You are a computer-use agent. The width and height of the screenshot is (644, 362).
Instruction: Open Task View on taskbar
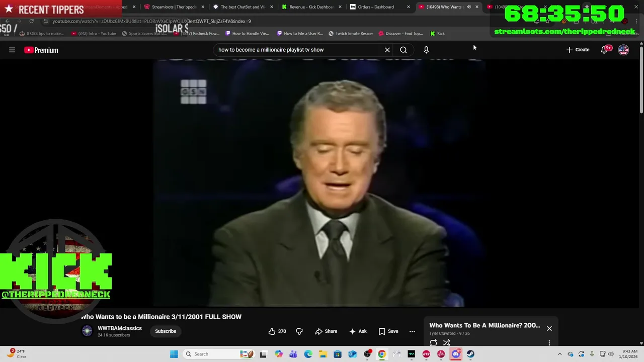click(x=263, y=354)
